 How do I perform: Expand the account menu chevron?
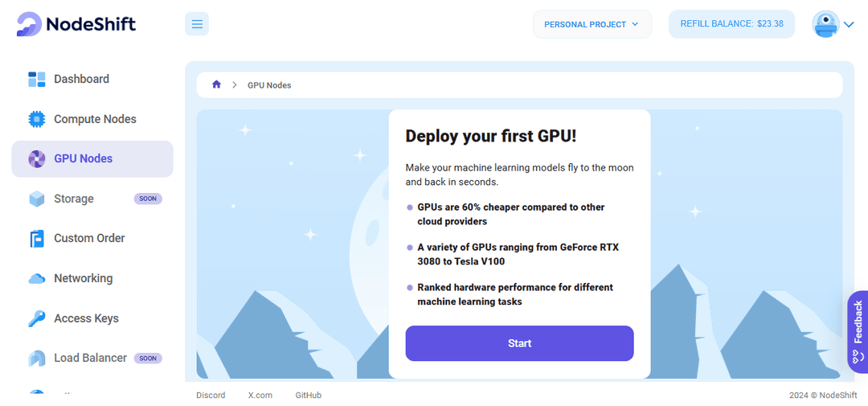(850, 24)
